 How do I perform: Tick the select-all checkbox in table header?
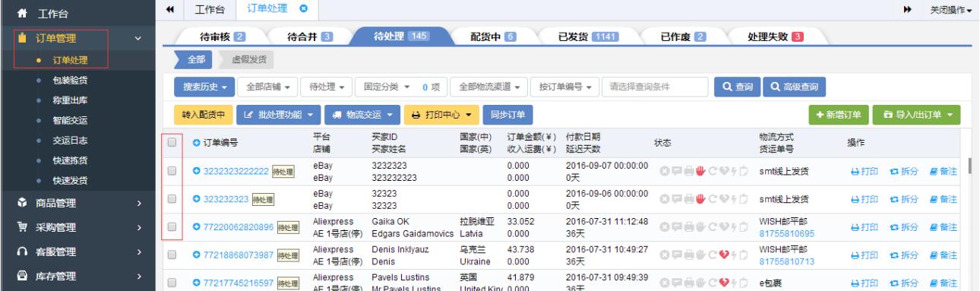pos(172,142)
